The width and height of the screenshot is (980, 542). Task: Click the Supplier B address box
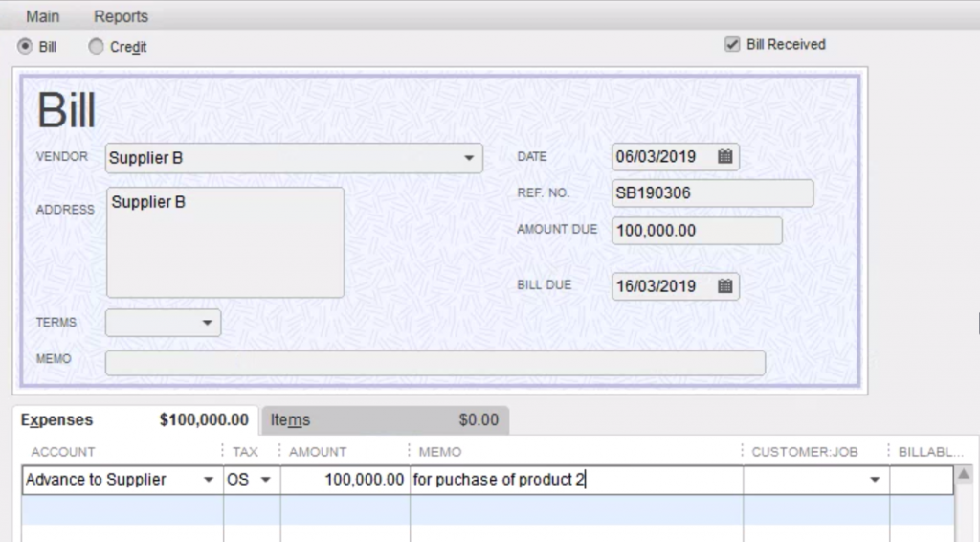pos(225,242)
